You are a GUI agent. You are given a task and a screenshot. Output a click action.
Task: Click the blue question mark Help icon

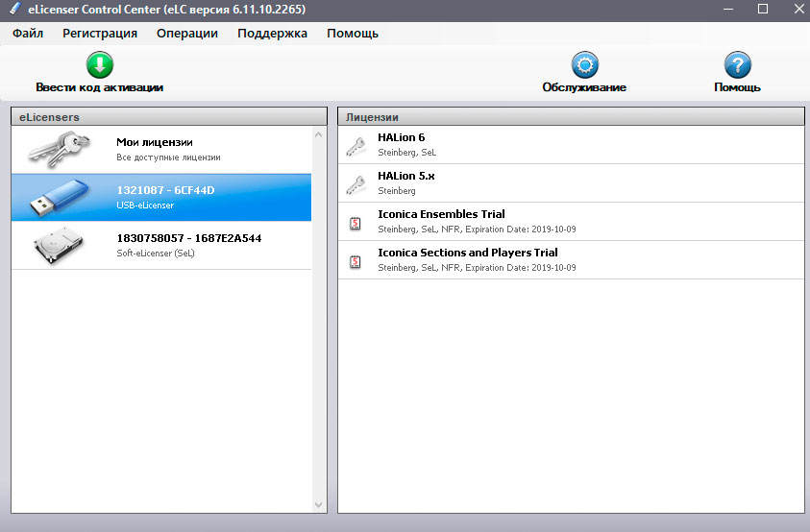[x=738, y=64]
